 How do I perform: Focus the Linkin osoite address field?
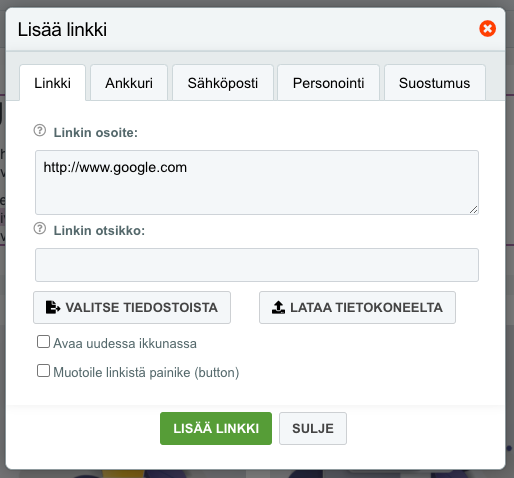pyautogui.click(x=257, y=182)
